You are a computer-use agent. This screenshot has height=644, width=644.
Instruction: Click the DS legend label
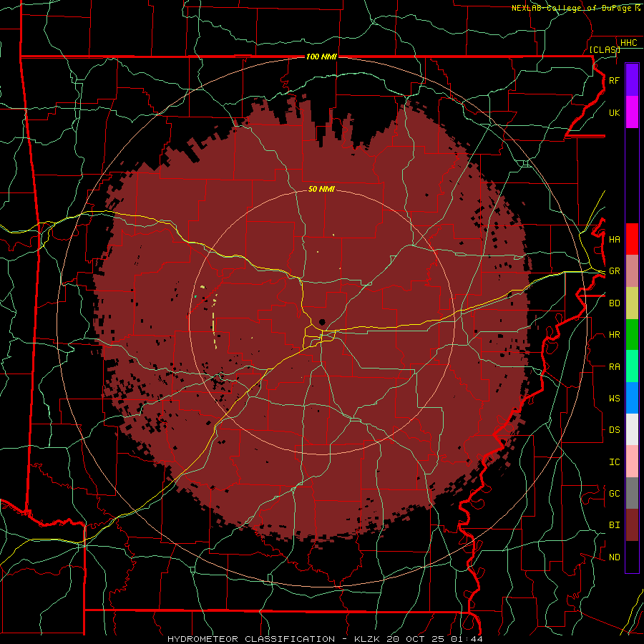(614, 429)
